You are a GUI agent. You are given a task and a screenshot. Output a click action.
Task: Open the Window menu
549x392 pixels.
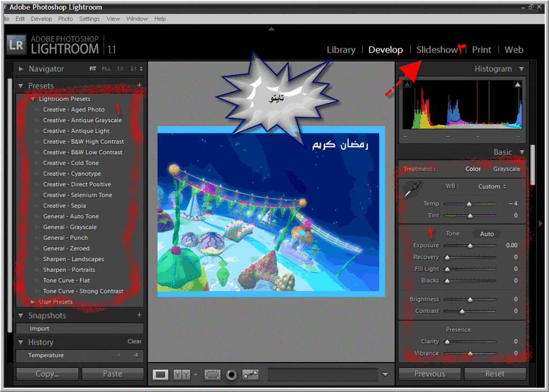click(137, 19)
